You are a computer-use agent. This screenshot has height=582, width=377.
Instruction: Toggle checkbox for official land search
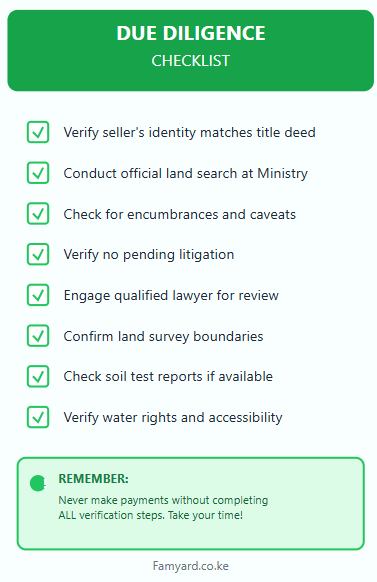pyautogui.click(x=38, y=173)
